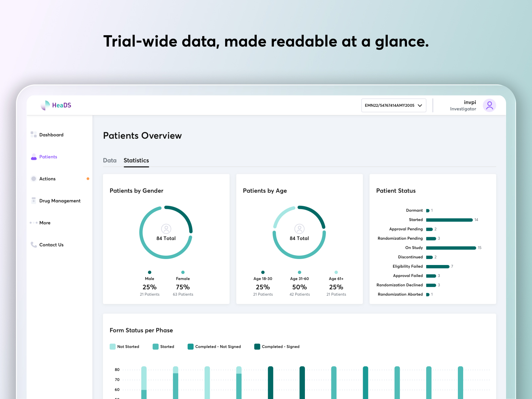Open the trial ID dropdown EMN22/54767414AMY2005

tap(394, 105)
